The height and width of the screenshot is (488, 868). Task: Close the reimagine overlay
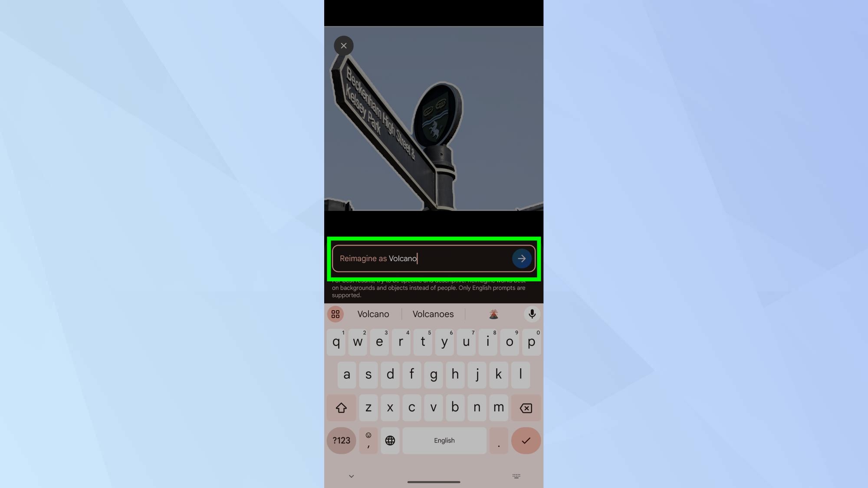click(x=343, y=45)
